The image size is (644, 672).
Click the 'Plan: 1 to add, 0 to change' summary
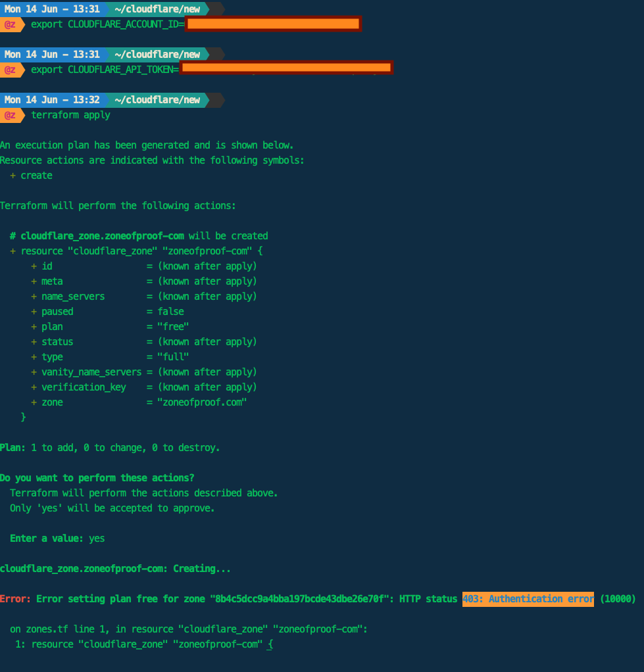tap(110, 448)
